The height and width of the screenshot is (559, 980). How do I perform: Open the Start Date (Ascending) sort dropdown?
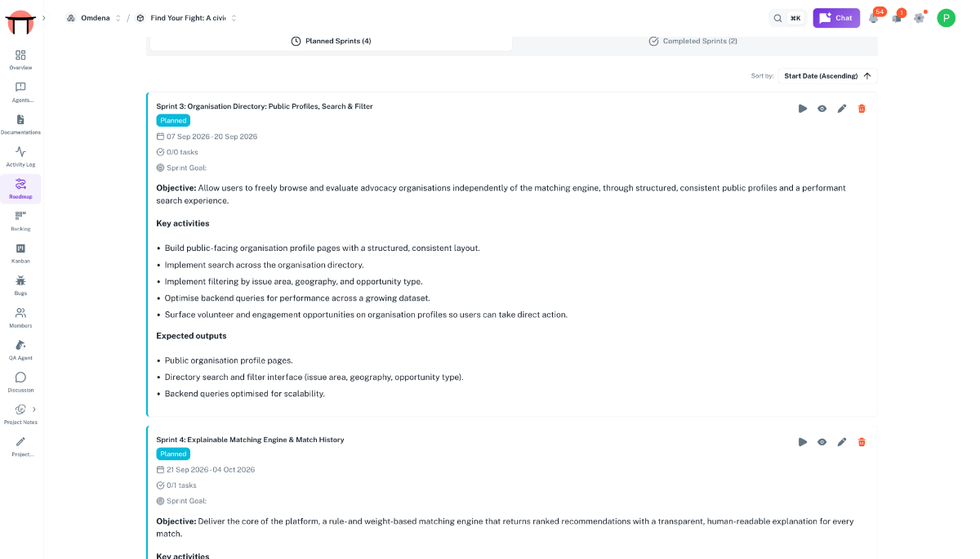827,76
